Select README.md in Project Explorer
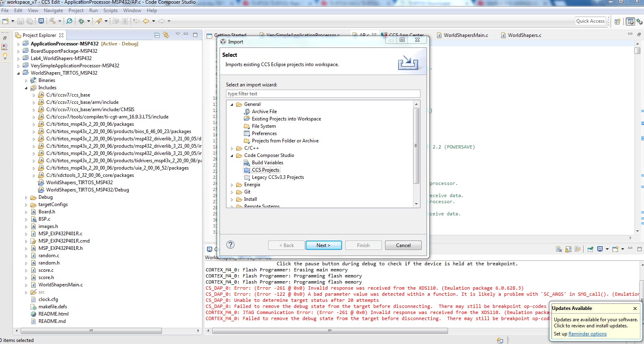 click(52, 321)
